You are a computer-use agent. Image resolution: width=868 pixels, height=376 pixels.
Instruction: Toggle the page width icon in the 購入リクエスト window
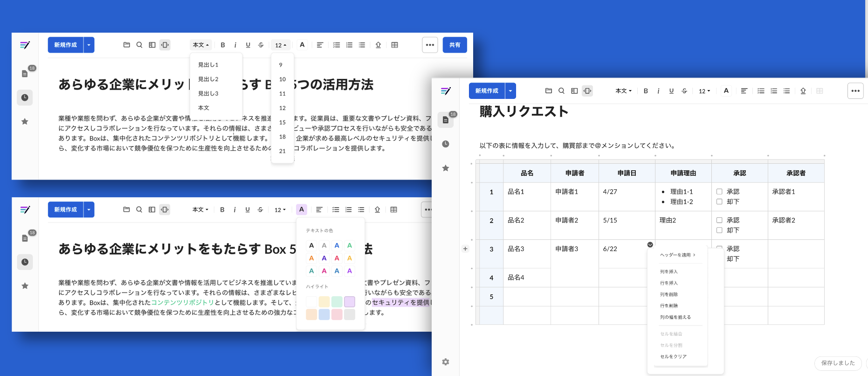click(x=587, y=91)
